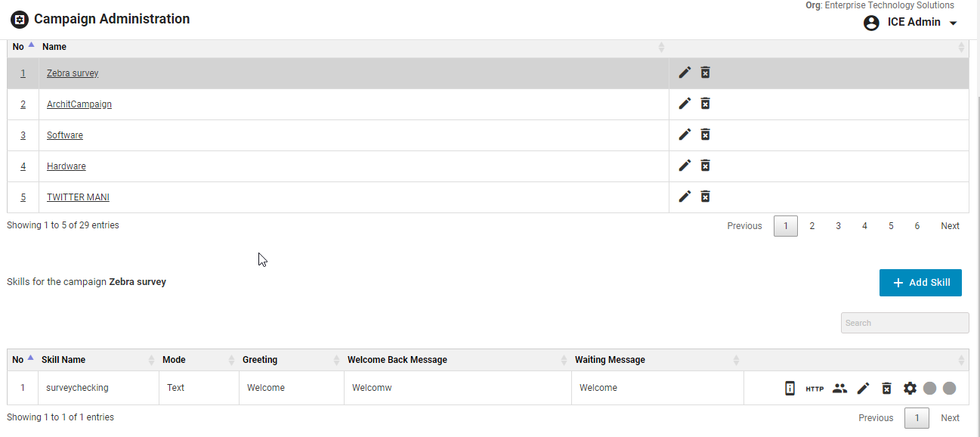Go to campaign page 3
This screenshot has width=980, height=437.
coord(838,226)
